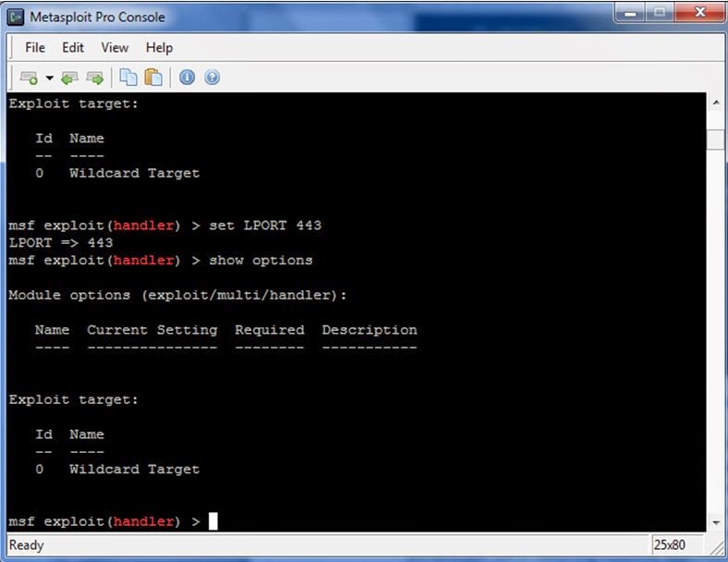Click the console prompt cursor line

pyautogui.click(x=113, y=521)
